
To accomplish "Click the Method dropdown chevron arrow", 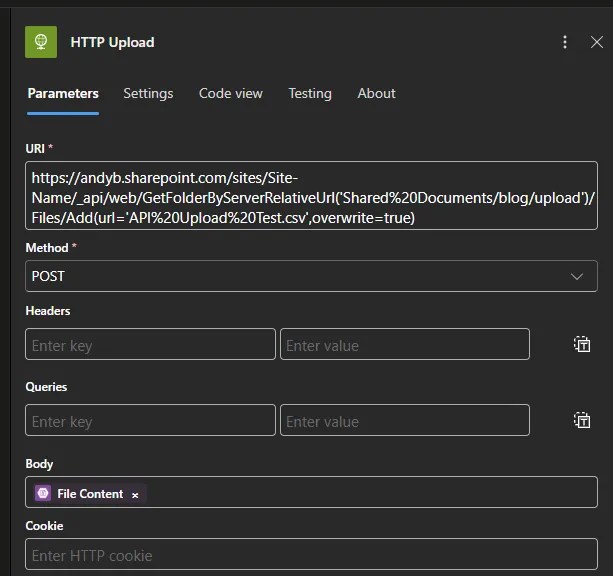I will 577,276.
